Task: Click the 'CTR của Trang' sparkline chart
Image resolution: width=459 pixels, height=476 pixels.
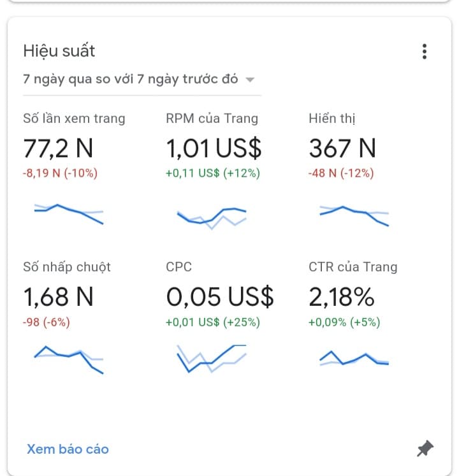Action: (x=354, y=359)
